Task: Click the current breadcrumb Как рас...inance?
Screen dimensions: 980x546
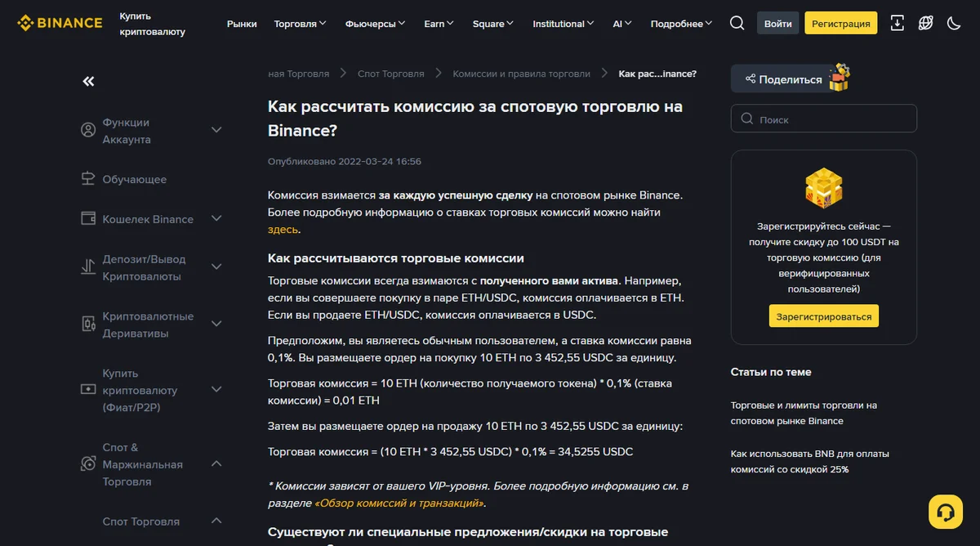Action: click(x=657, y=74)
